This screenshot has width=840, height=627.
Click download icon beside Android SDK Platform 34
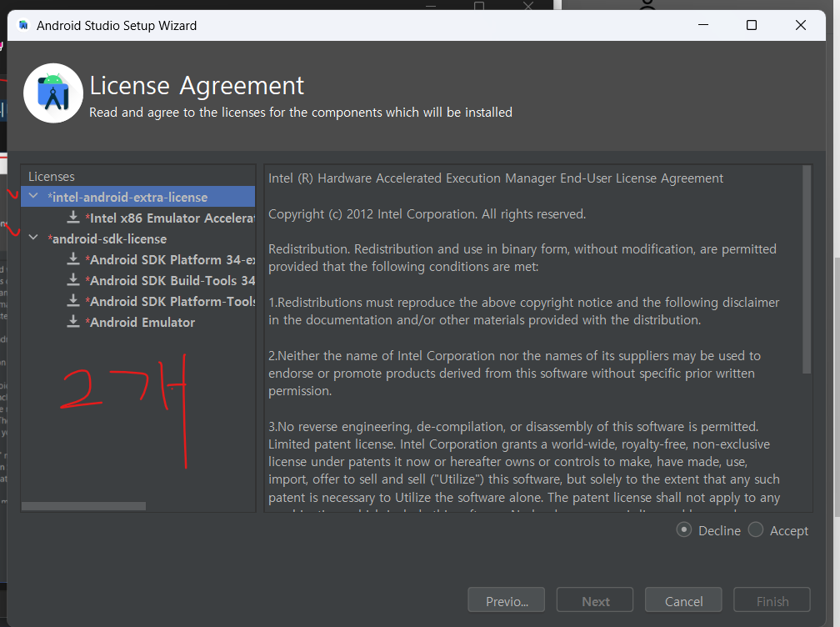[73, 258]
